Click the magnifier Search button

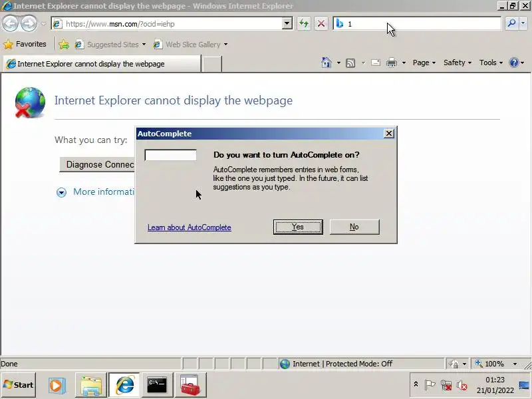tap(511, 23)
